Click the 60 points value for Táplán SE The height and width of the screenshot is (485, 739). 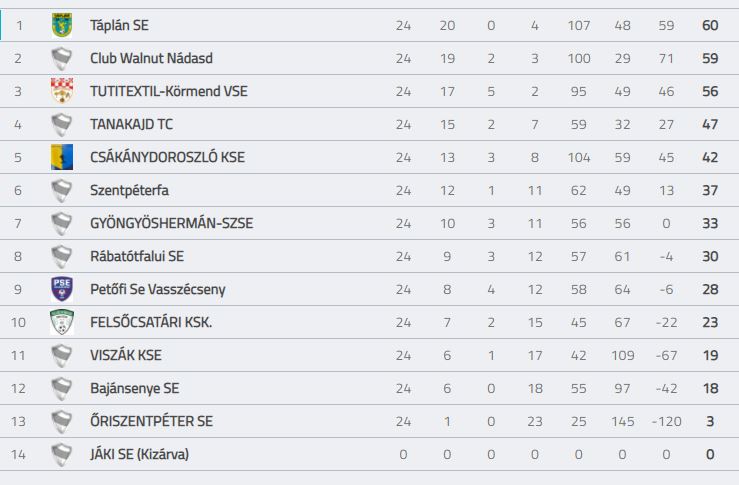coord(710,25)
